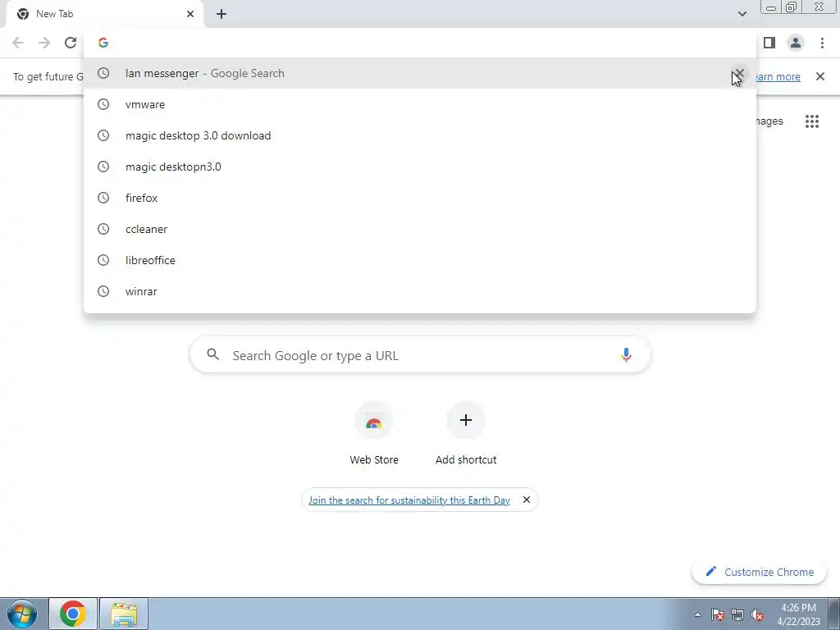Open the Web Store shortcut
The height and width of the screenshot is (630, 840).
[374, 433]
